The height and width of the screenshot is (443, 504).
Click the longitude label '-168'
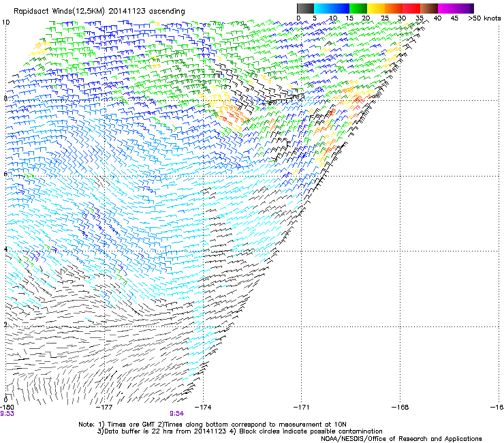tap(400, 407)
